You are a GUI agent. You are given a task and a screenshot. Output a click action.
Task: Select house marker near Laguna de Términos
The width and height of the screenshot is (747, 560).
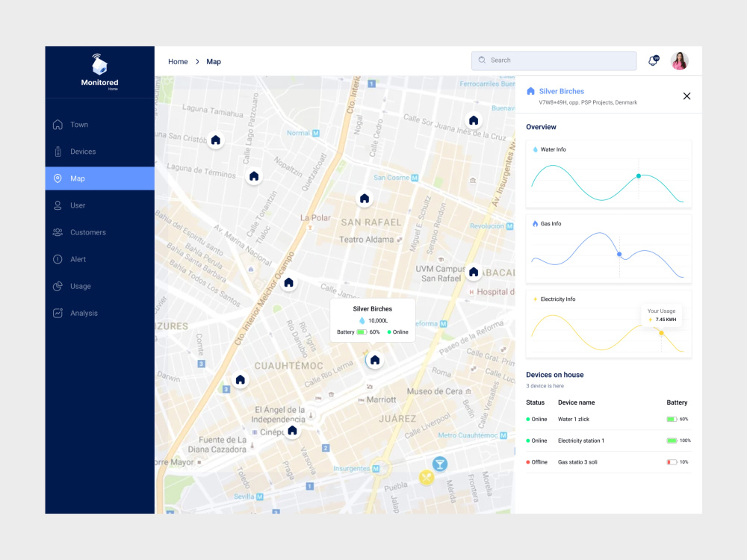click(x=254, y=177)
